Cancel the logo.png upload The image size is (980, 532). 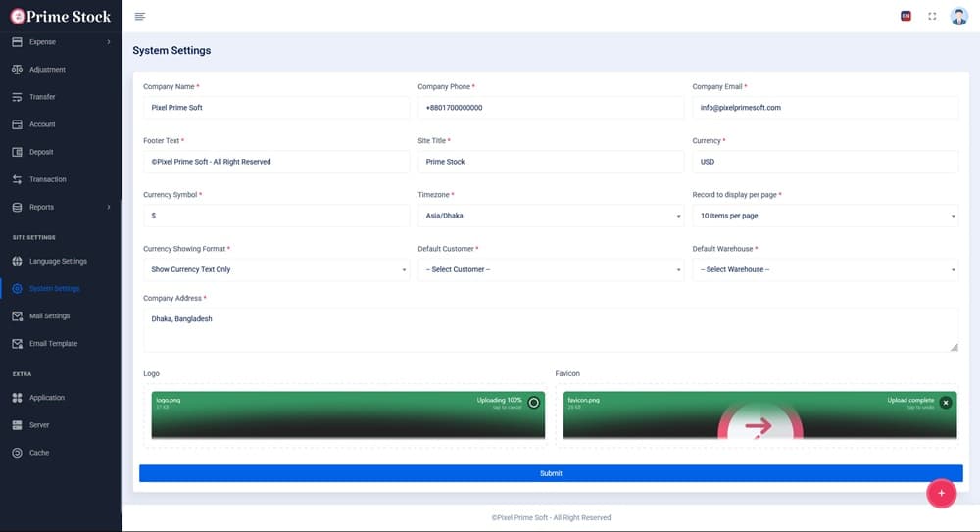pos(534,403)
